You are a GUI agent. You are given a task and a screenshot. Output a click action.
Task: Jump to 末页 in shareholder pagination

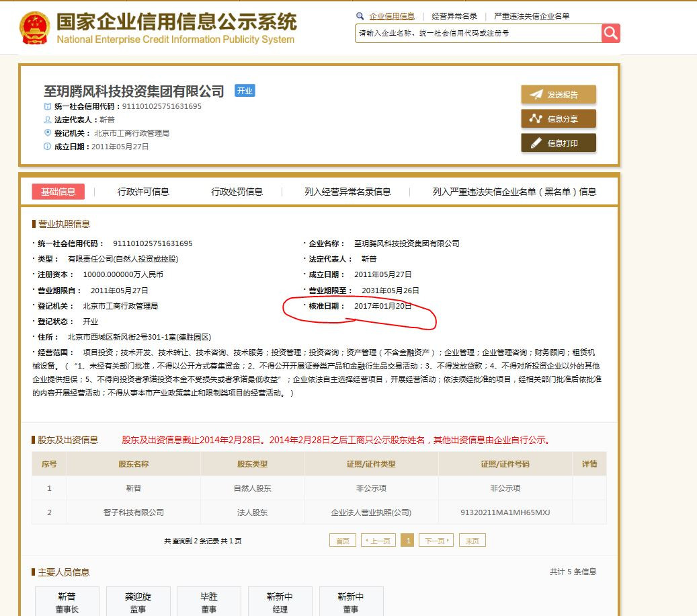[x=472, y=541]
